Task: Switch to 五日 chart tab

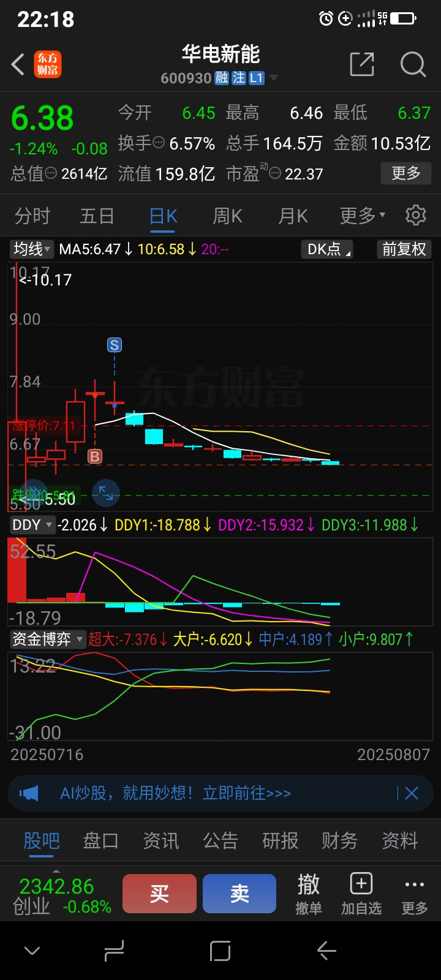Action: pos(97,216)
